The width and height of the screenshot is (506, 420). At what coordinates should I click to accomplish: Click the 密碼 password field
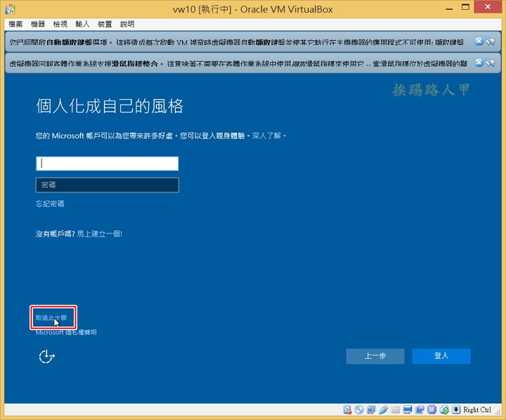(x=107, y=185)
